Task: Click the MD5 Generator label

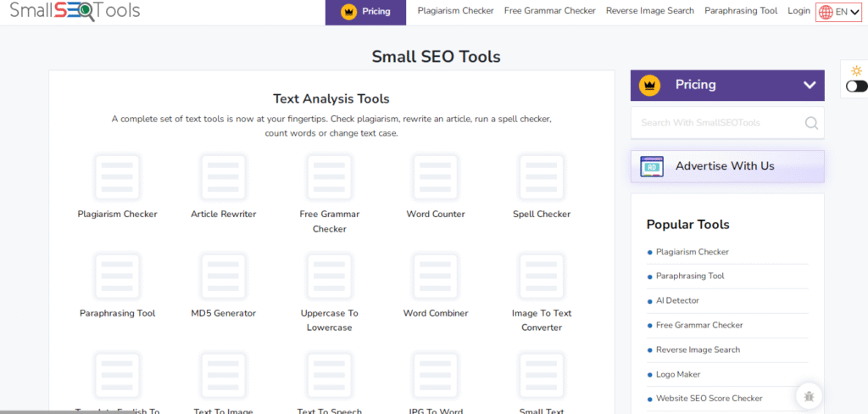Action: pyautogui.click(x=224, y=313)
